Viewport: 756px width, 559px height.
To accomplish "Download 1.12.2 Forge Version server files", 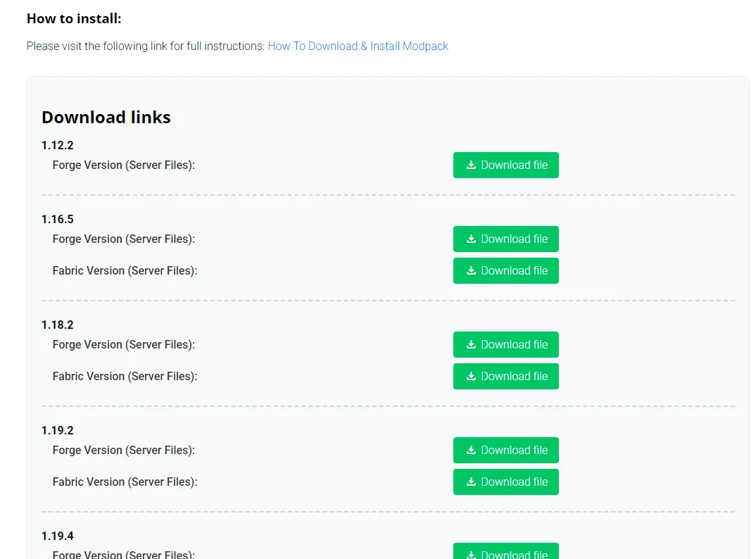I will 506,165.
